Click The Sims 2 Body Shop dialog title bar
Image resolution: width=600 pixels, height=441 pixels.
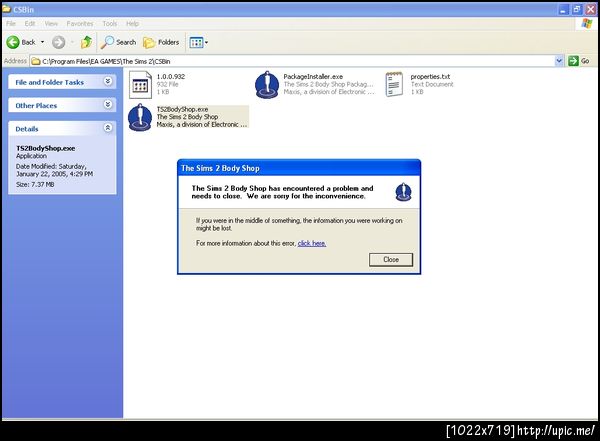(299, 168)
